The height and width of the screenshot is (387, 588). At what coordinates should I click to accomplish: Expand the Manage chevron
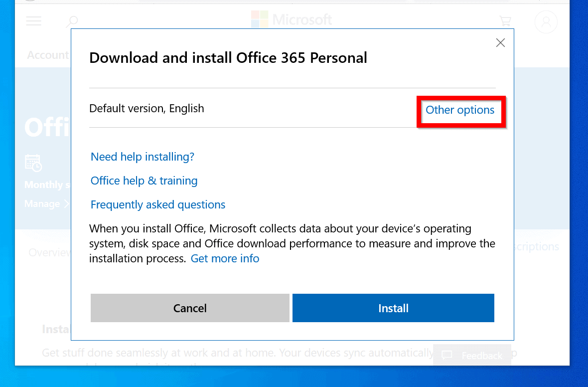(67, 203)
